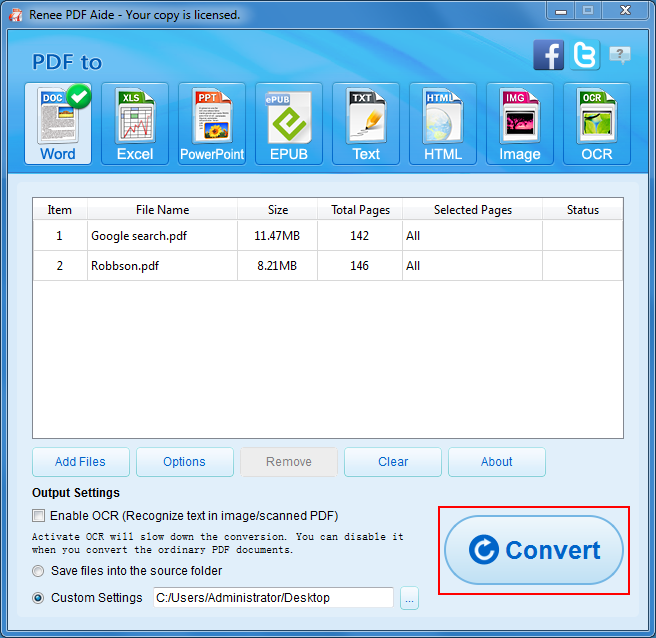The image size is (656, 638).
Task: Click the help speech bubble icon
Action: click(x=620, y=55)
